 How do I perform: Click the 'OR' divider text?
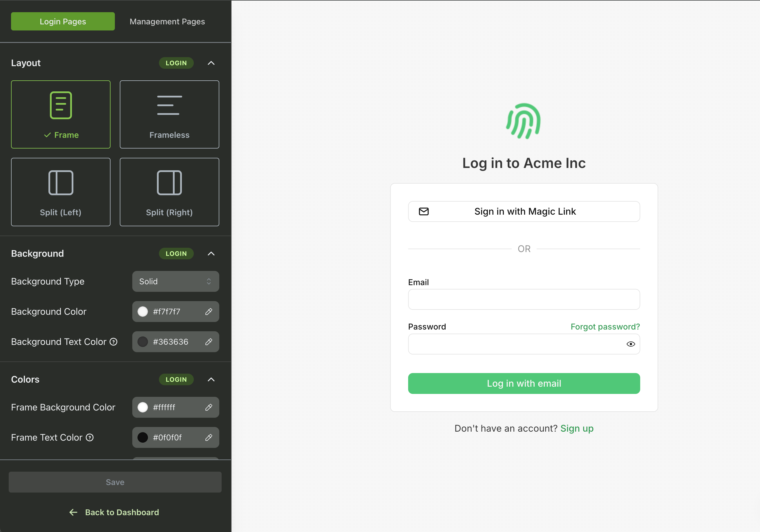click(524, 249)
